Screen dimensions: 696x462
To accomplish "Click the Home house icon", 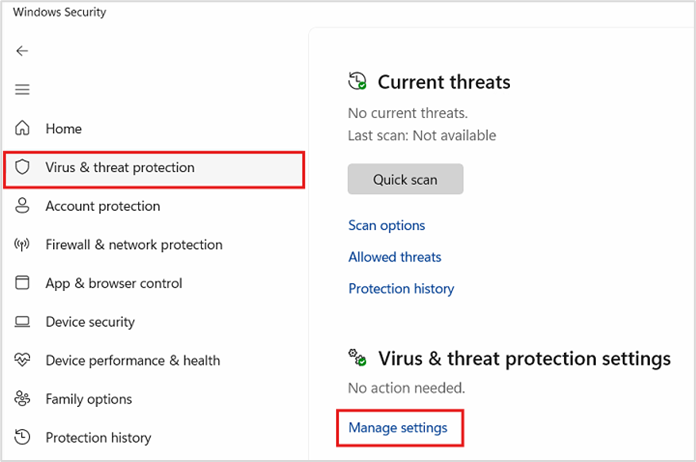I will point(22,128).
